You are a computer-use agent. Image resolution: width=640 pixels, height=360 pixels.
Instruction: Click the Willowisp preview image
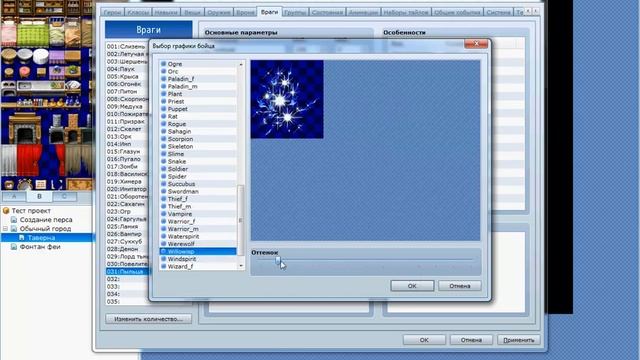tap(287, 99)
